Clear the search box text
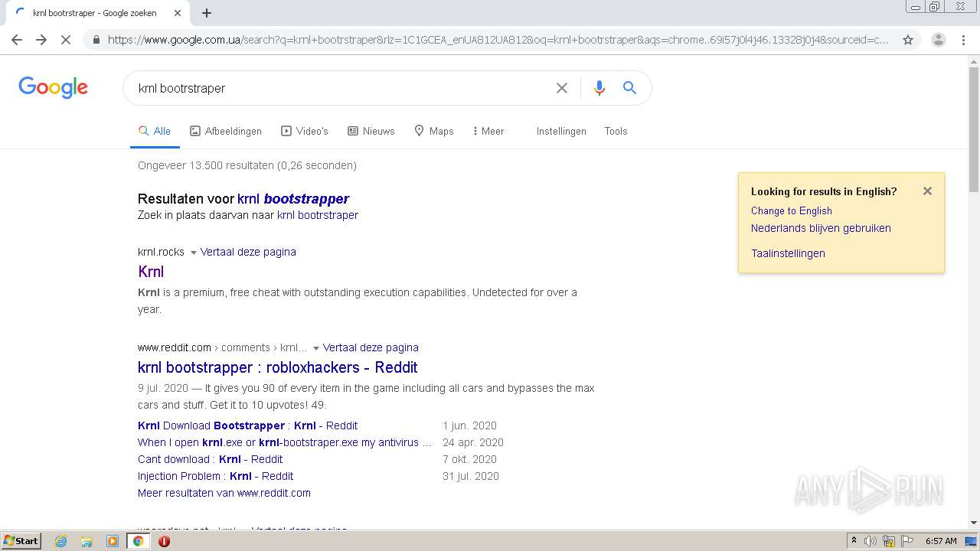980x551 pixels. 562,88
